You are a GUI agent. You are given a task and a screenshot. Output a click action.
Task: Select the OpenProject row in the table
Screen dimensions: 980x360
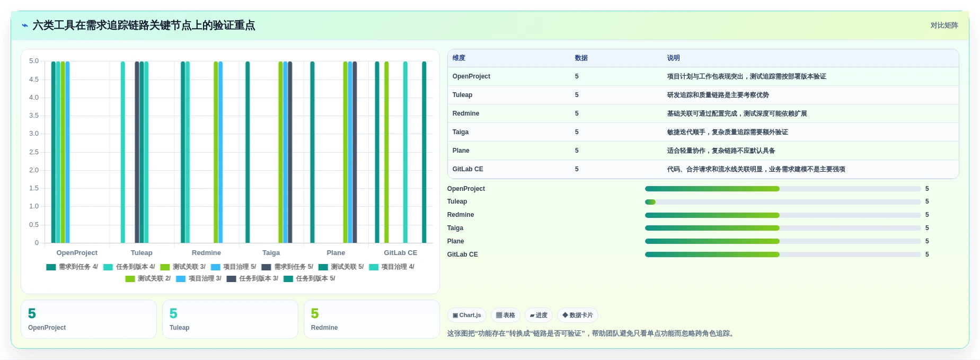703,77
